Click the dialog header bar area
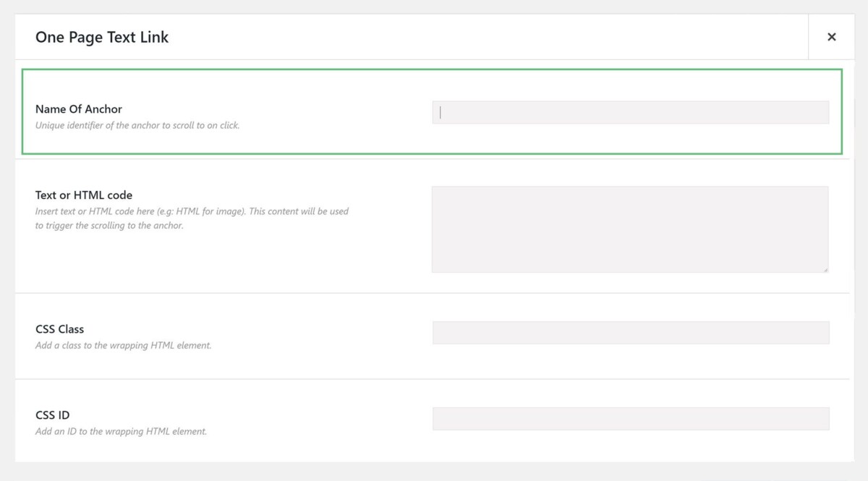 tap(434, 36)
